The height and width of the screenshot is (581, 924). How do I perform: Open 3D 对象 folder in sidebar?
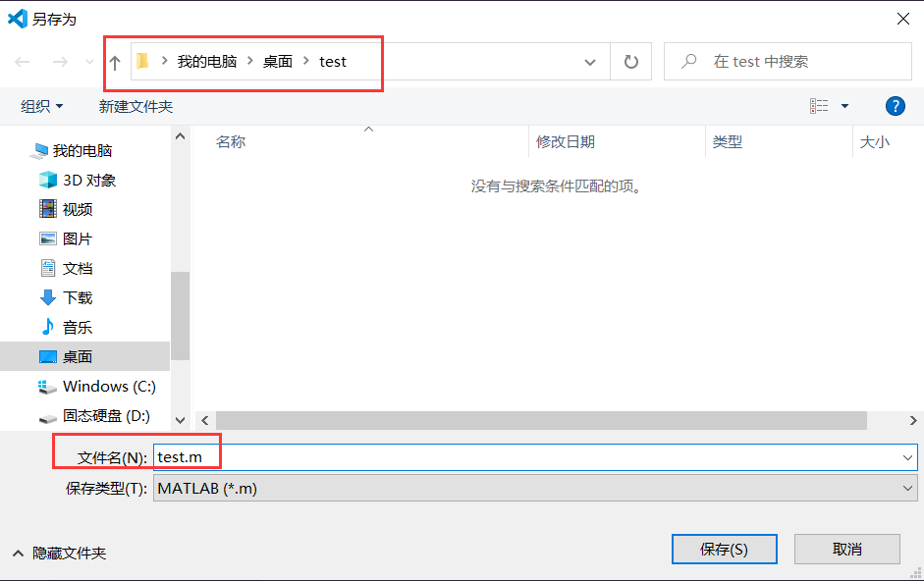[89, 181]
